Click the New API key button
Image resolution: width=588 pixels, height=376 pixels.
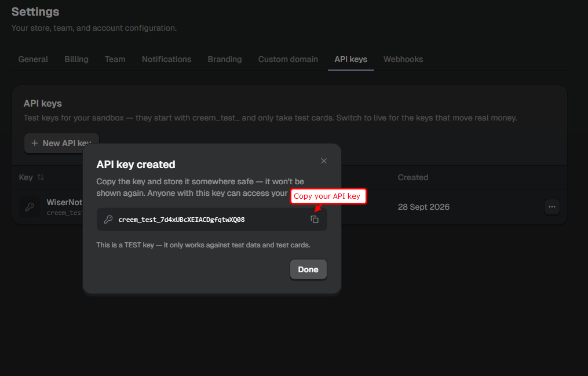click(61, 143)
